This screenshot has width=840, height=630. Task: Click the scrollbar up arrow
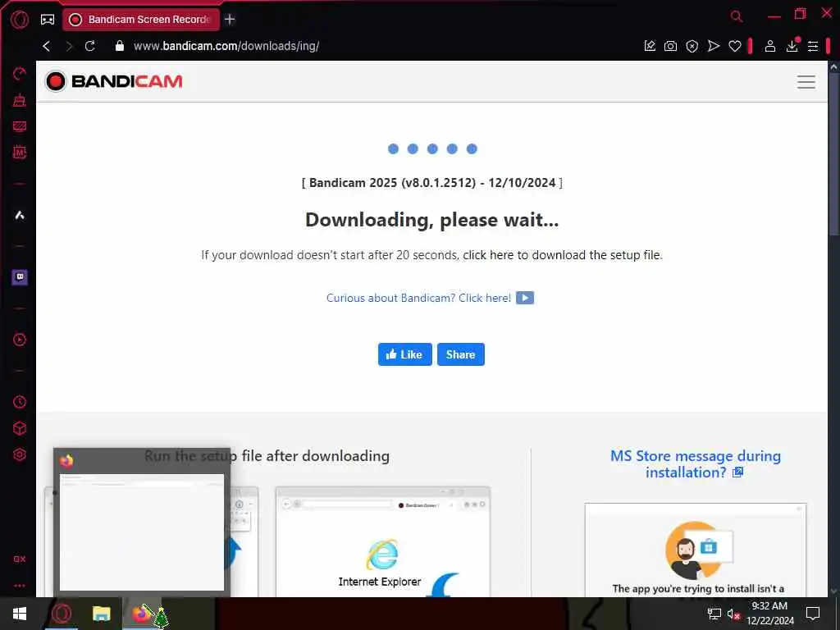833,67
